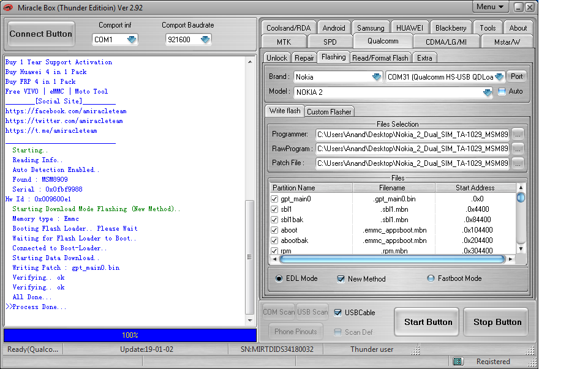
Task: Switch to the MTK tab
Action: tap(284, 42)
